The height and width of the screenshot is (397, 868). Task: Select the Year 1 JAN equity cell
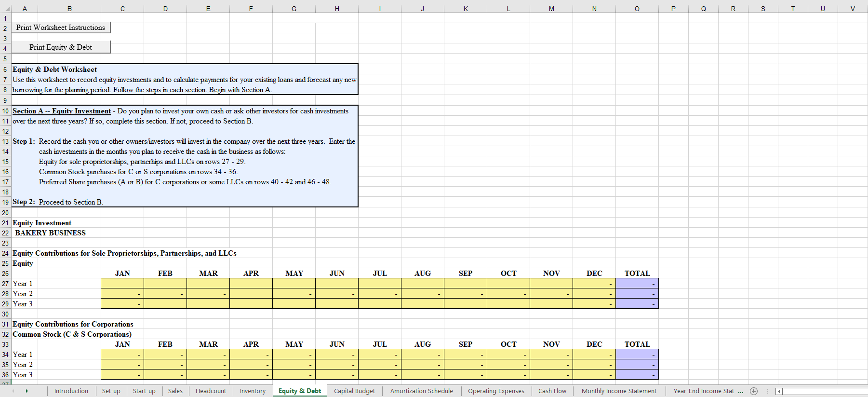pyautogui.click(x=122, y=284)
